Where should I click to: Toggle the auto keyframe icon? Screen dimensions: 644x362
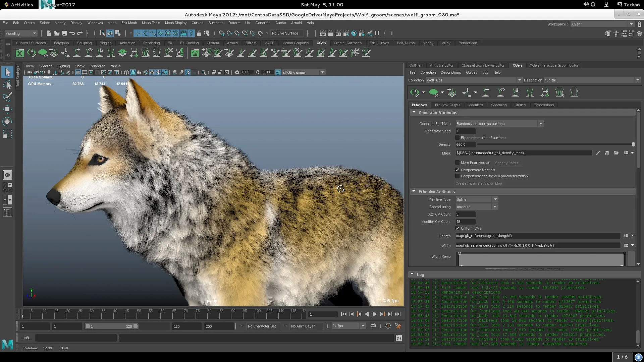coord(388,326)
